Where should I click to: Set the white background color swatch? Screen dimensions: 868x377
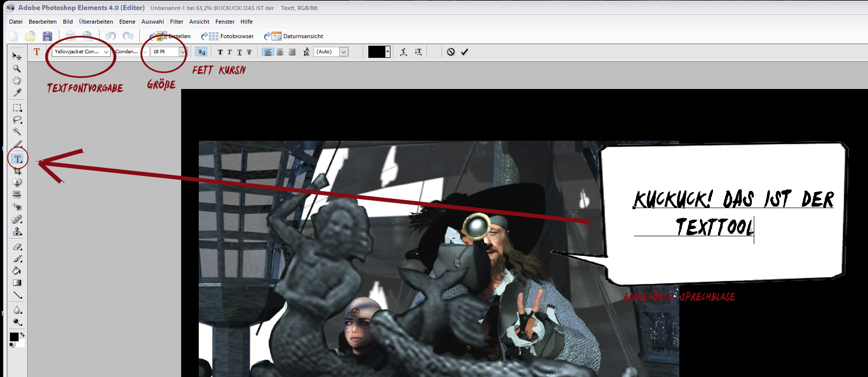[x=21, y=343]
